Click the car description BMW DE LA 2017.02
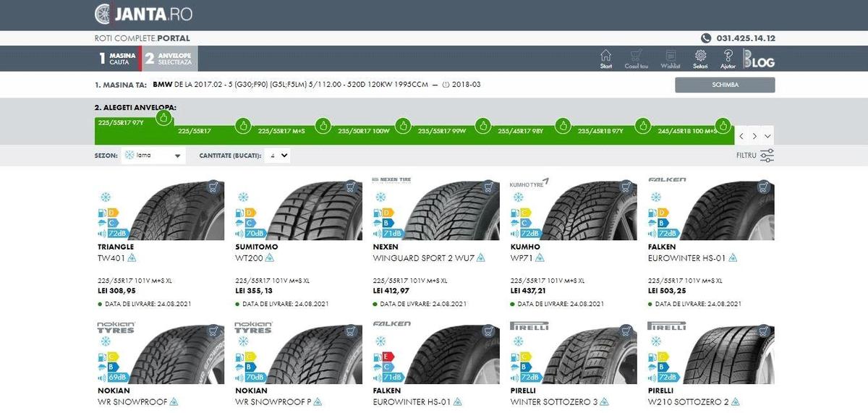Image resolution: width=868 pixels, height=413 pixels. [x=317, y=85]
